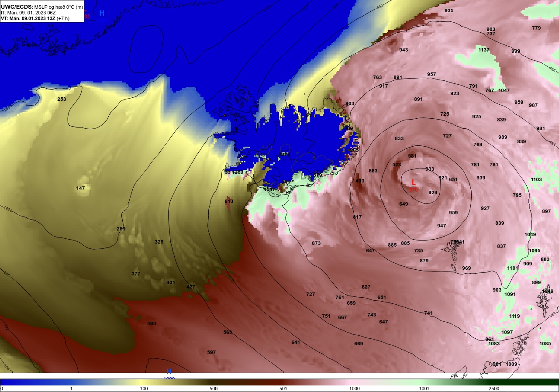Click the map value 669

pos(359,344)
